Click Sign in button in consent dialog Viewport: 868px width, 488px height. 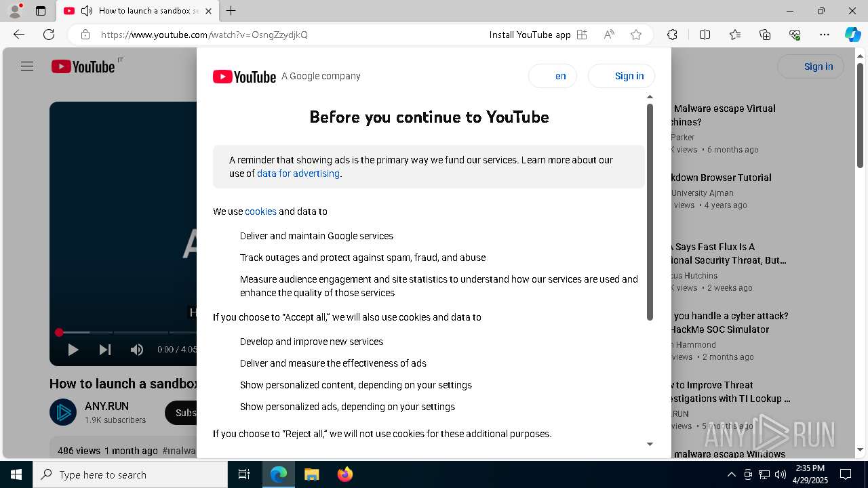[x=621, y=76]
